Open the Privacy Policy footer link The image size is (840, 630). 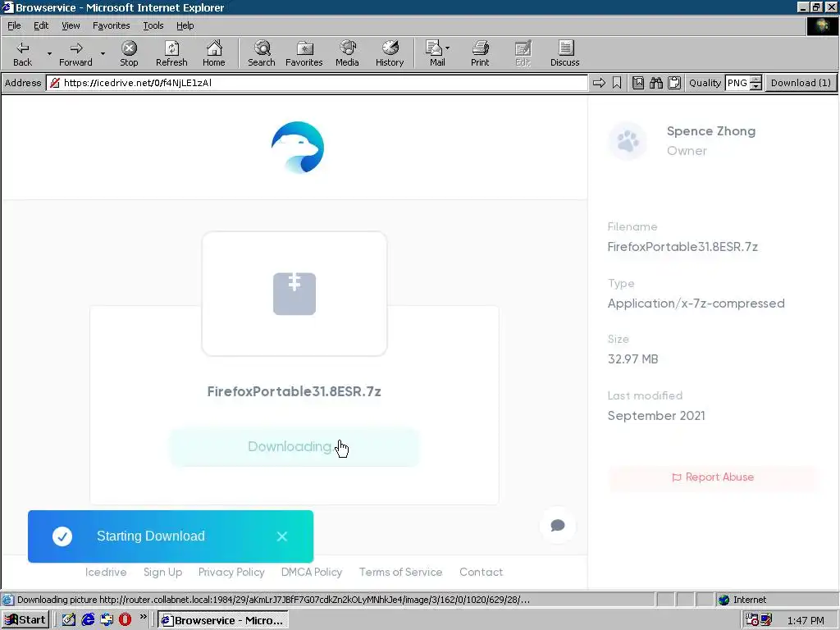pos(231,572)
